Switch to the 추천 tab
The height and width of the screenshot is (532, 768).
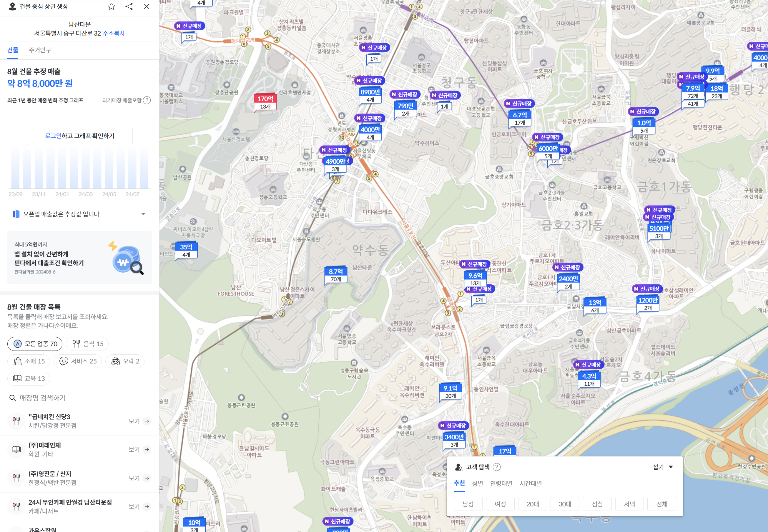tap(459, 483)
